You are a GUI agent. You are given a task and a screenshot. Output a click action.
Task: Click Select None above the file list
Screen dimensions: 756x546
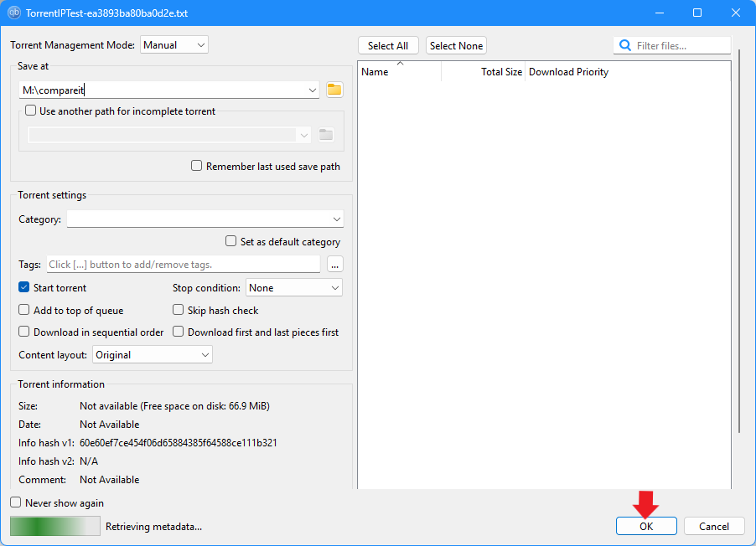click(x=455, y=44)
